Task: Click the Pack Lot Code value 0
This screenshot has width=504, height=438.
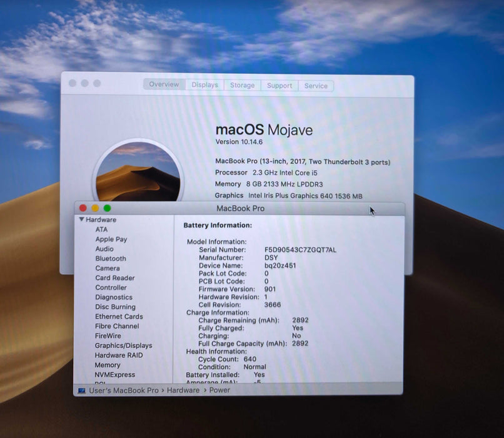Action: [266, 273]
